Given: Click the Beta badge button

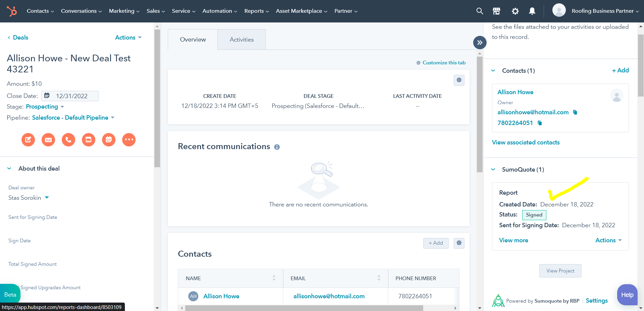Looking at the screenshot, I should point(10,295).
